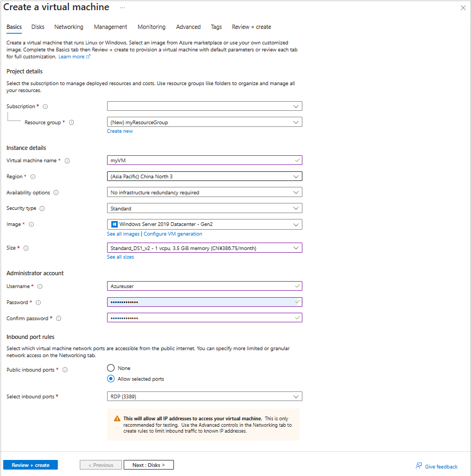Expand the Size dropdown

click(204, 248)
